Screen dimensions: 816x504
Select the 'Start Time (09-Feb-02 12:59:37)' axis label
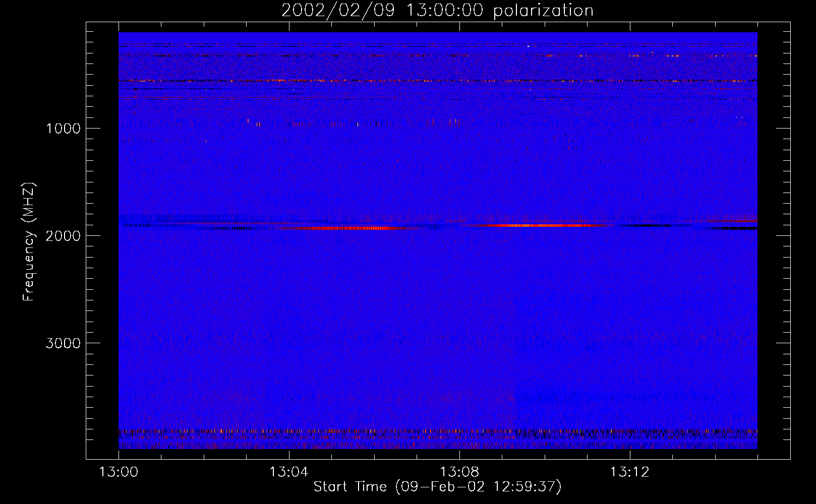(437, 487)
